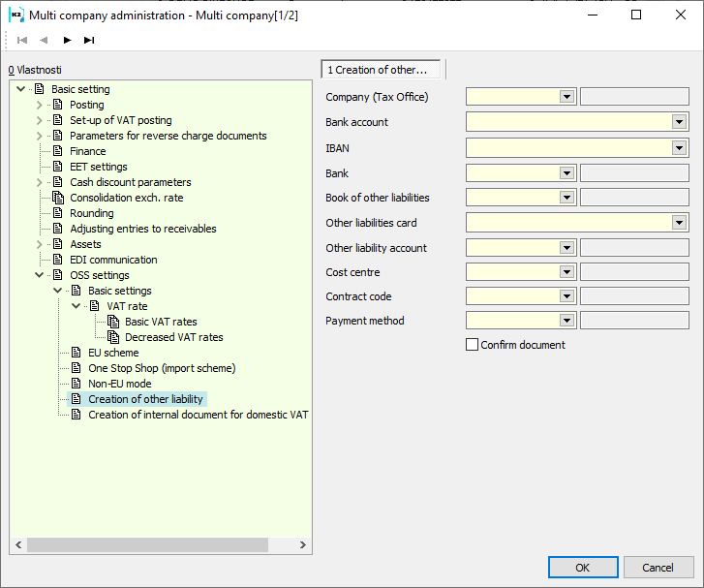Enable the Confirm document checkbox
Image resolution: width=704 pixels, height=588 pixels.
point(473,345)
